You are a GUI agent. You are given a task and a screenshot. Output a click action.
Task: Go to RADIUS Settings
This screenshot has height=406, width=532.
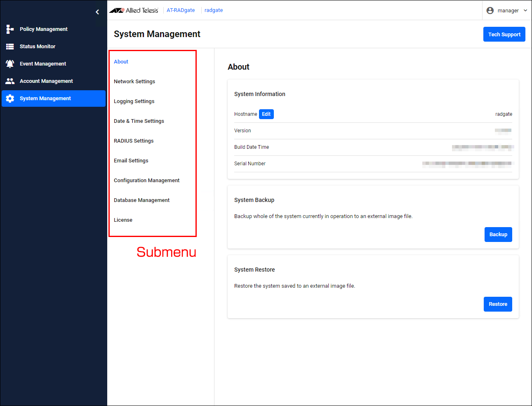[x=134, y=141]
